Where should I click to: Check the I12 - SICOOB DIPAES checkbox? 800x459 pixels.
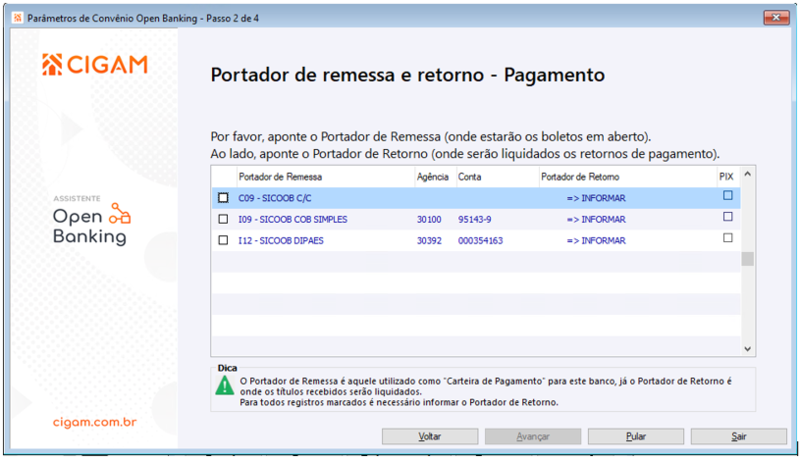[x=223, y=240]
